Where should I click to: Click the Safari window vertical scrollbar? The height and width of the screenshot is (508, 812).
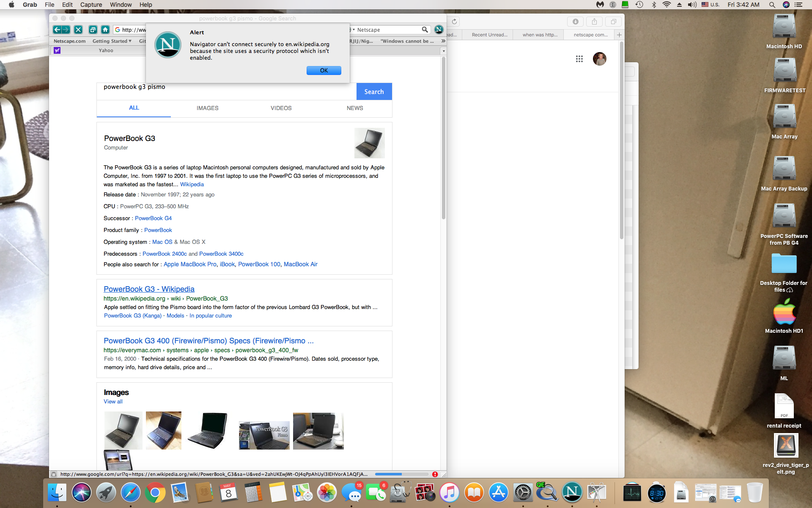click(x=621, y=140)
